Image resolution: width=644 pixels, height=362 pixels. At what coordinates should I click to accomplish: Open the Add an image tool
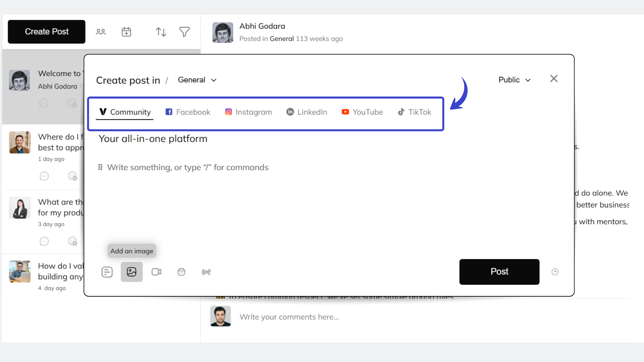pyautogui.click(x=131, y=272)
